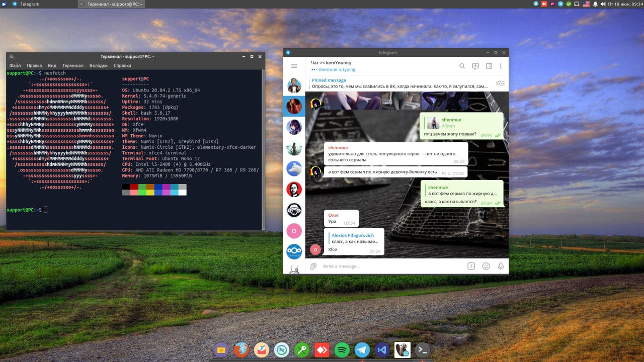Focus the Write a message field
Viewport: 644px width, 362px height.
[392, 266]
